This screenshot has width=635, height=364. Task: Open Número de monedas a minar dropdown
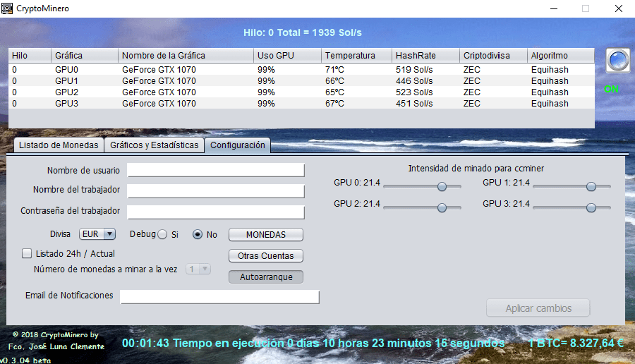pyautogui.click(x=198, y=269)
